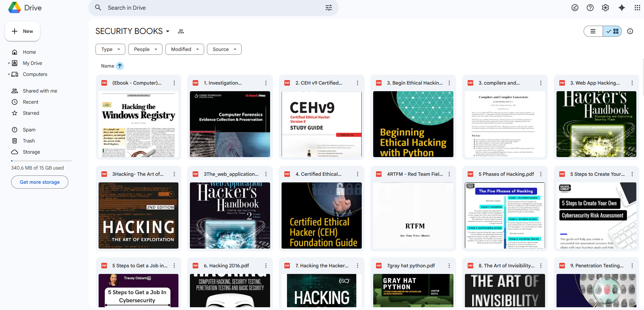The width and height of the screenshot is (644, 310).
Task: Click into the Search in Drive field
Action: coord(213,8)
